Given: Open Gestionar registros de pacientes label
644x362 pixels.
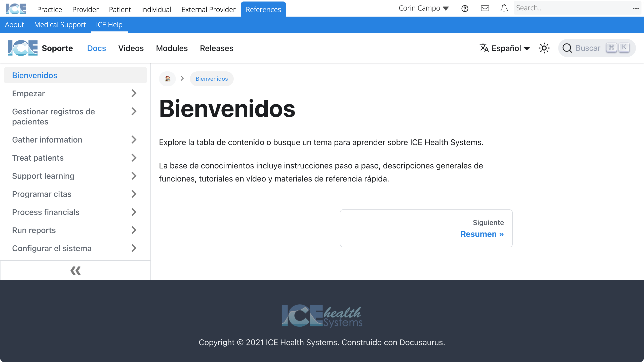Looking at the screenshot, I should pos(54,116).
